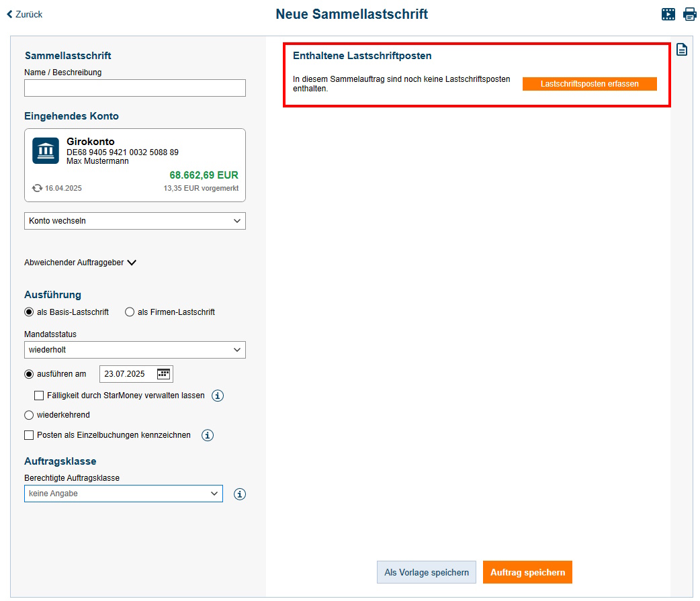Open the 'Berechtigte Auftragsklasse' dropdown
This screenshot has height=601, width=700.
click(124, 494)
